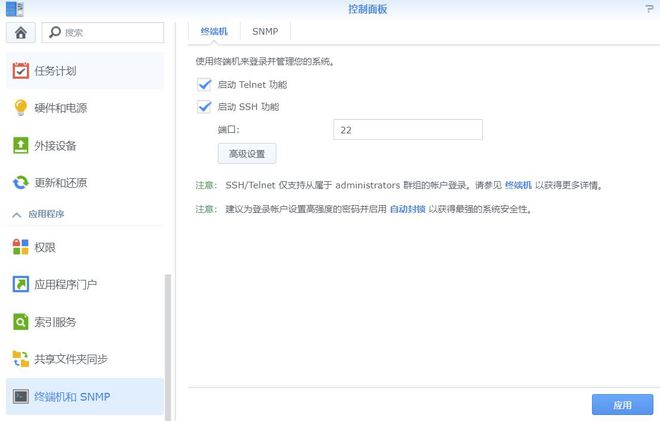Open Hardware and Power (硬件和电源) bulb icon
This screenshot has width=660, height=421.
tap(20, 108)
